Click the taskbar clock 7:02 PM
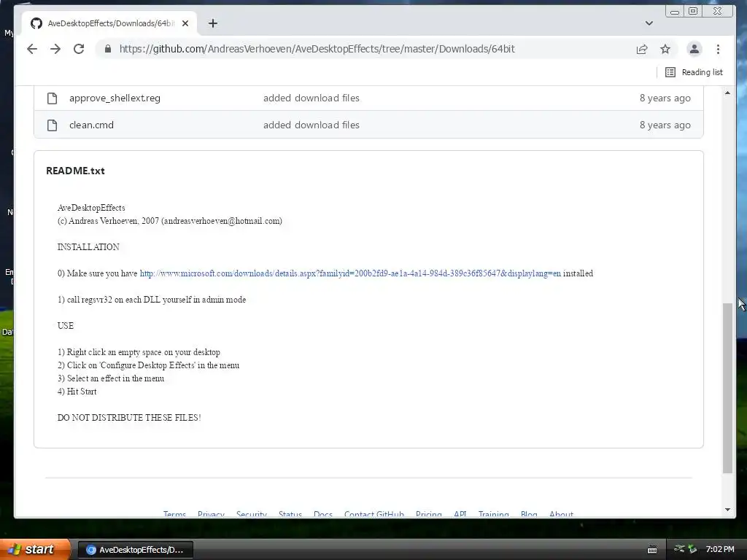 [x=720, y=549]
